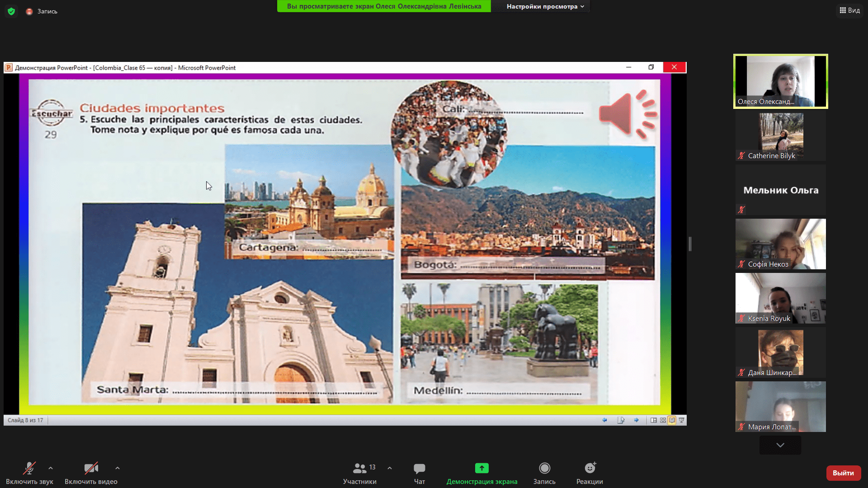Screen dimensions: 868x488
Task: Switch to Normal view icon
Action: [653, 420]
